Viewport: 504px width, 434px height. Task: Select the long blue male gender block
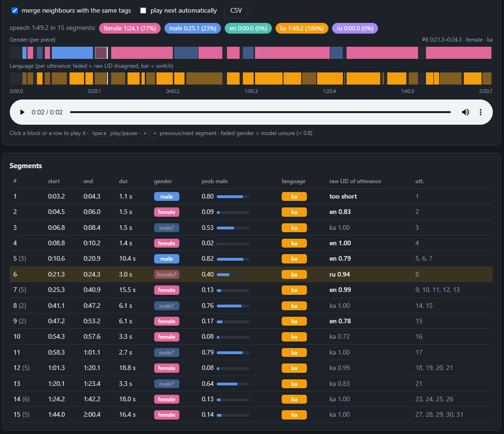pos(72,53)
